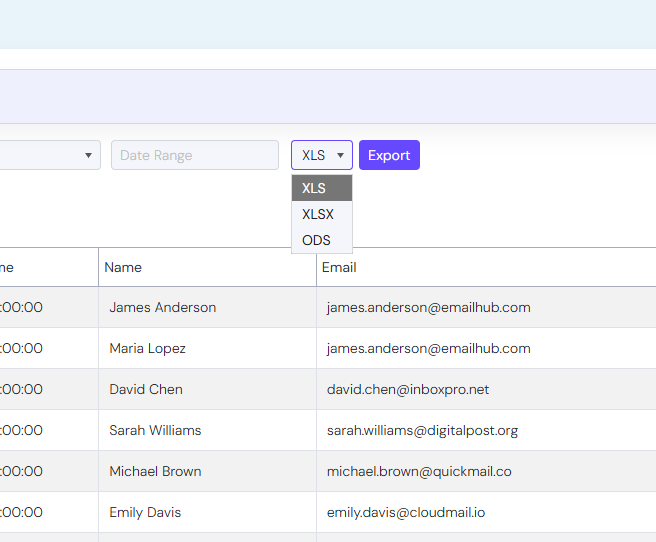Image resolution: width=656 pixels, height=542 pixels.
Task: Choose XLSX from the format list
Action: 322,214
